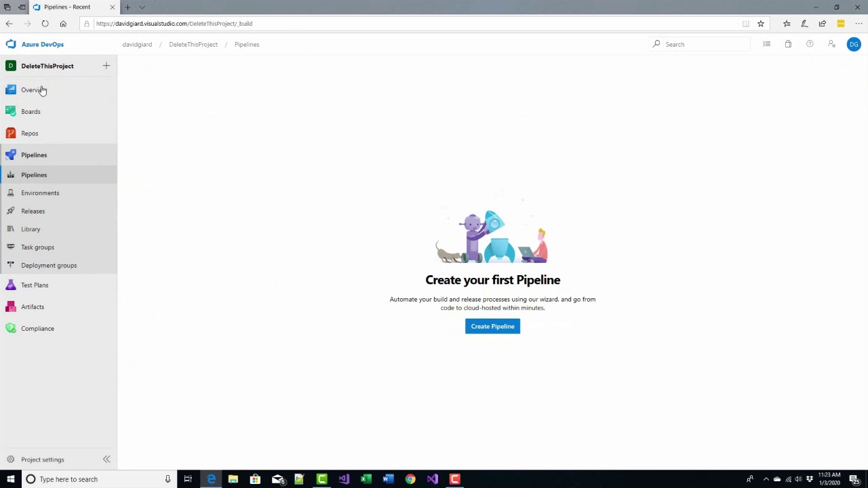868x488 pixels.
Task: Click the taskbar search box
Action: pos(98,479)
